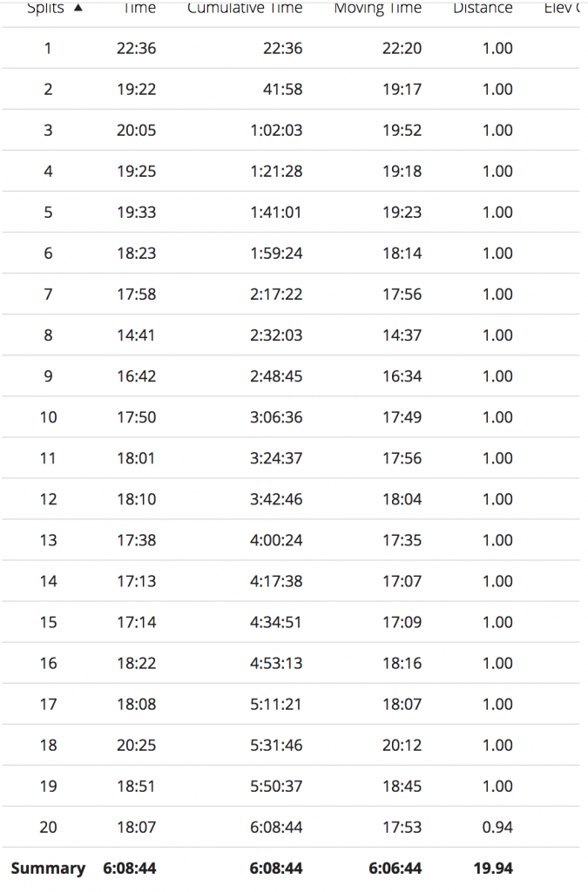Select split 1 row number
588x892 pixels.
click(48, 49)
